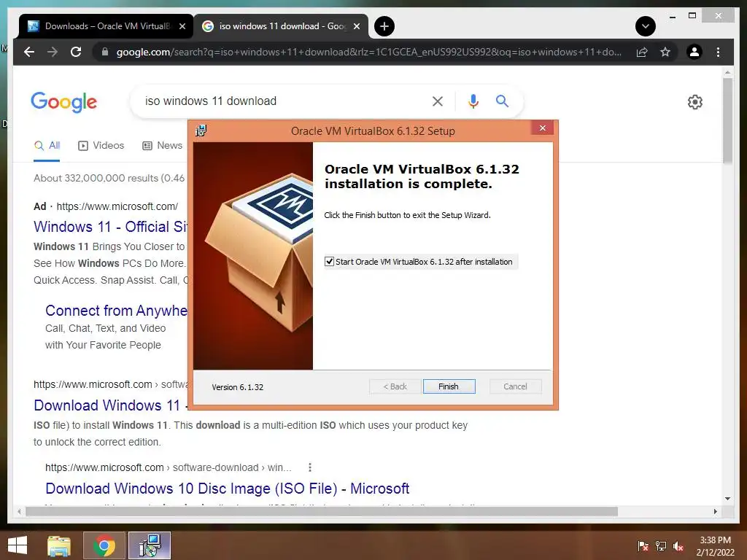Select the All results tab
The width and height of the screenshot is (747, 560).
pos(47,146)
